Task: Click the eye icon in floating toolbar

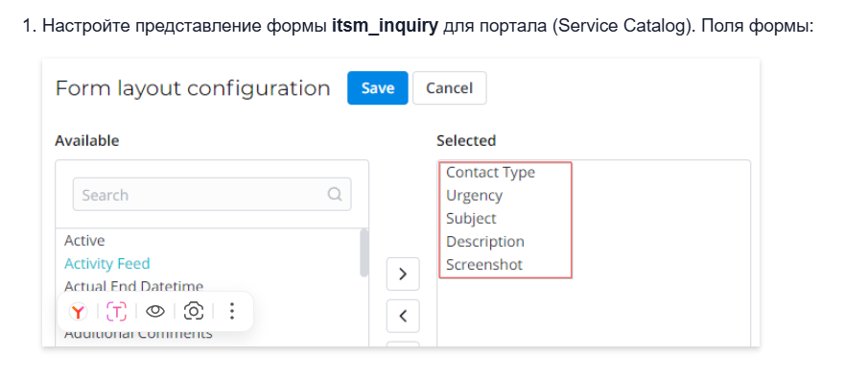Action: point(155,312)
